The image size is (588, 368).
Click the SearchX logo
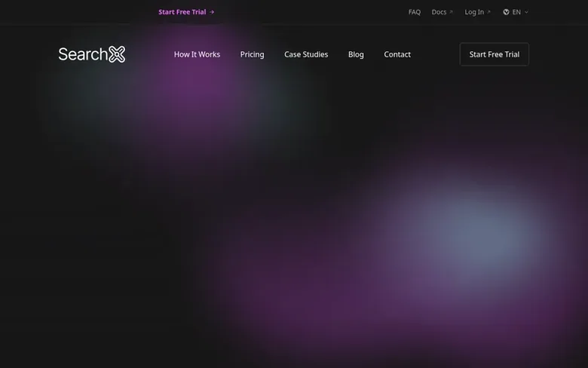tap(92, 54)
